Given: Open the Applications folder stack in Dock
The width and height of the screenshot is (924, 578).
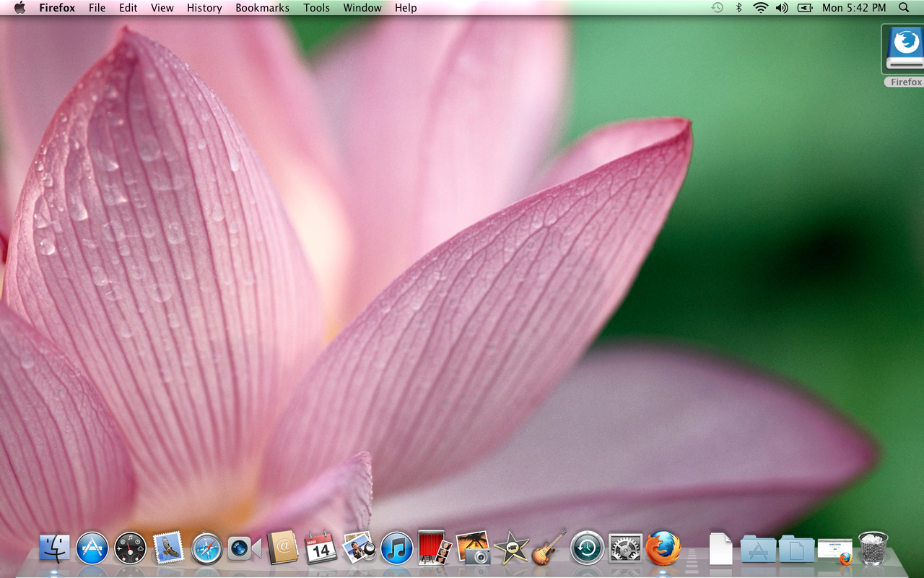Looking at the screenshot, I should point(758,550).
